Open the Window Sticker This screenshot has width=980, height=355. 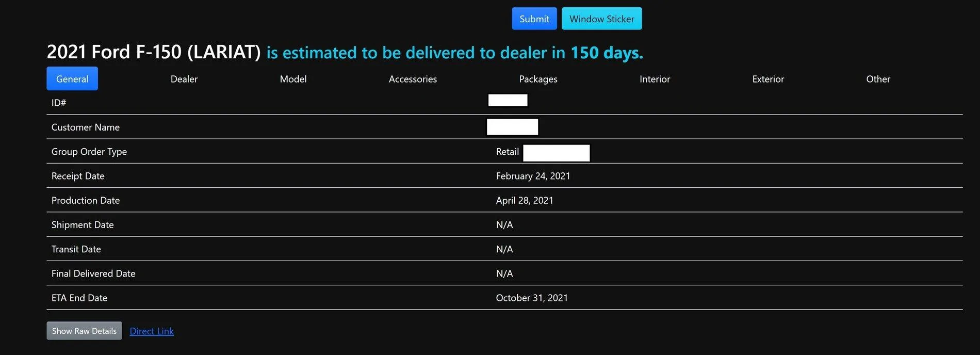pyautogui.click(x=601, y=19)
